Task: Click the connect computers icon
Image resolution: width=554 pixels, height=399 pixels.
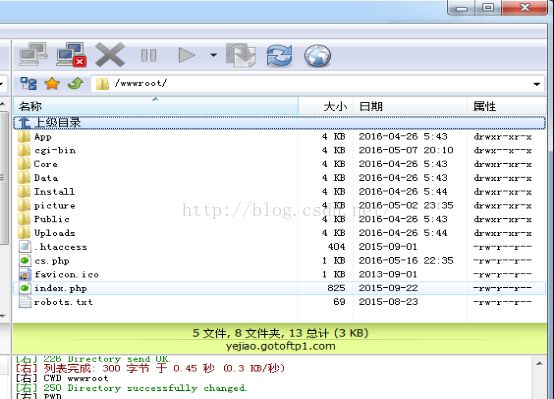Action: 33,54
